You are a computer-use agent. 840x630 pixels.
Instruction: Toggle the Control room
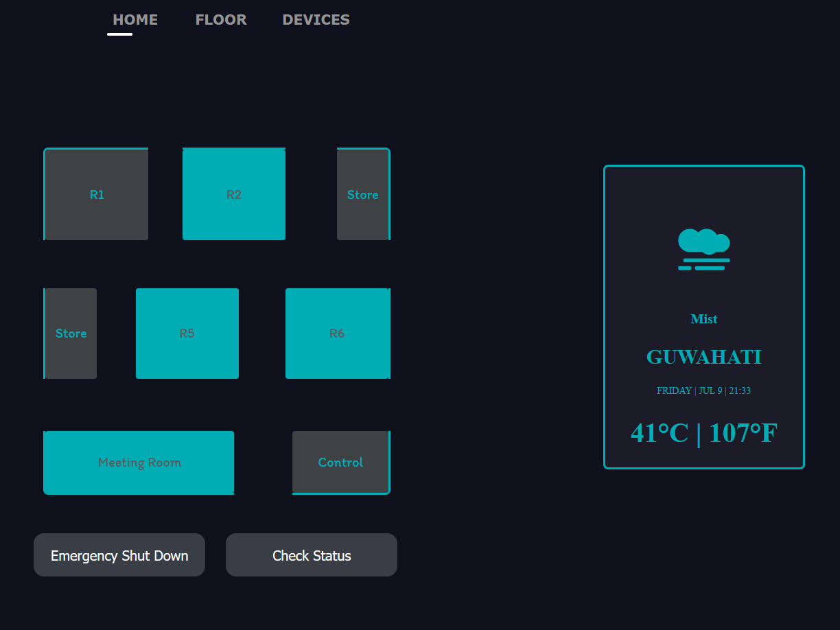tap(341, 463)
